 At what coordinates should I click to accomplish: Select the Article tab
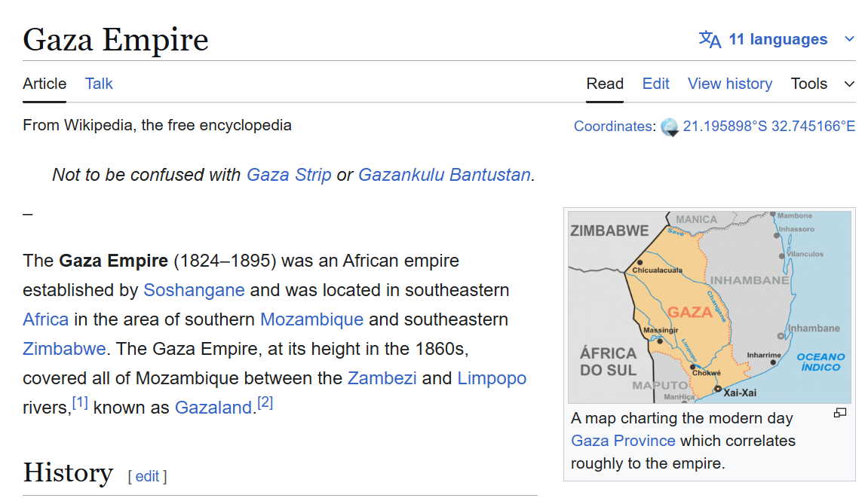(x=44, y=84)
